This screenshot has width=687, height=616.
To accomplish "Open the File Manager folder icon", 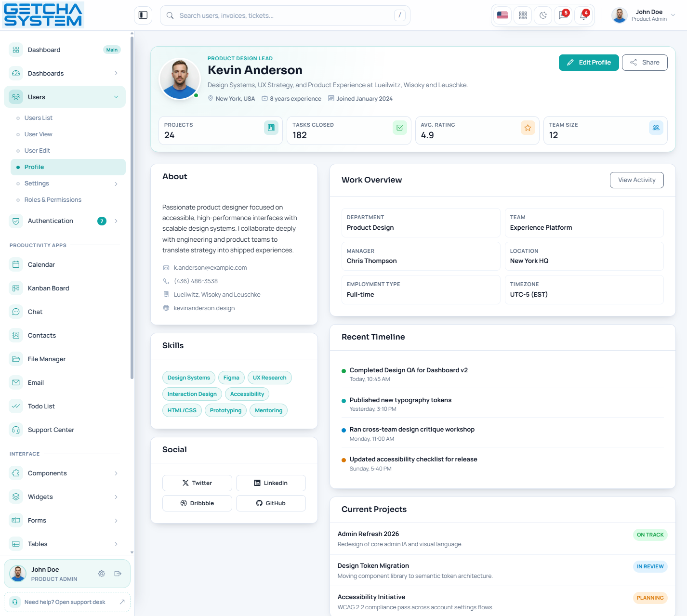I will pyautogui.click(x=16, y=359).
